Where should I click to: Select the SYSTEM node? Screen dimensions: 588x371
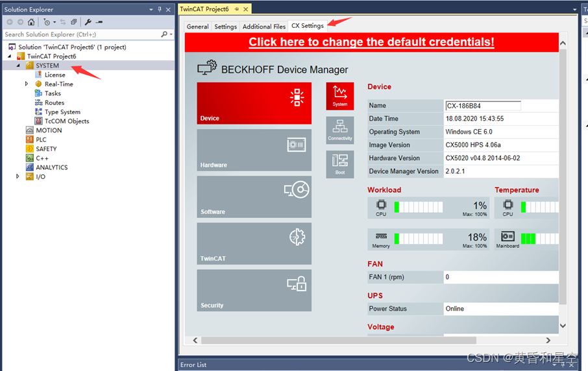[x=47, y=66]
